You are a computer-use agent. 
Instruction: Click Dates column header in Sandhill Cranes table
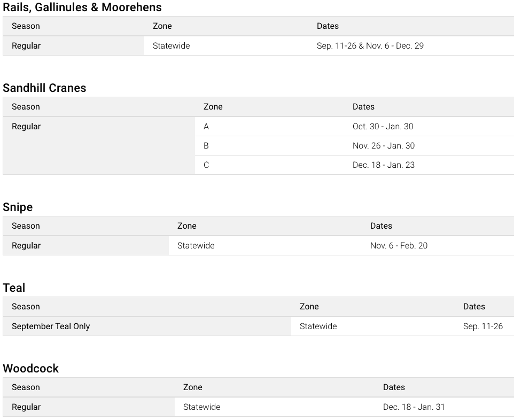pyautogui.click(x=363, y=107)
